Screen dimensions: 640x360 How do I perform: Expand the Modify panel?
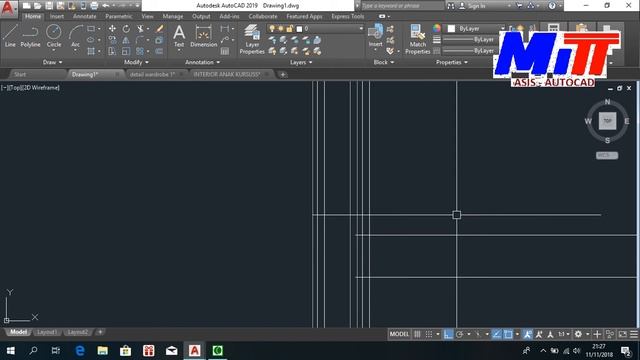pyautogui.click(x=136, y=62)
